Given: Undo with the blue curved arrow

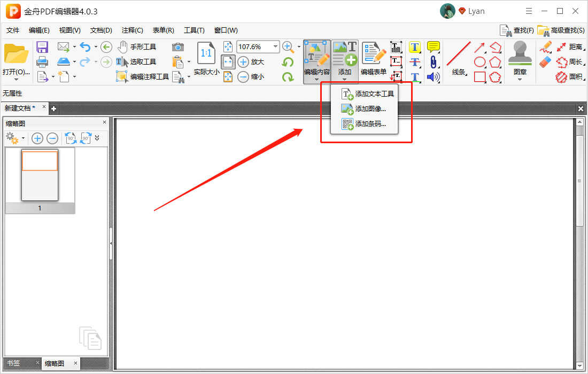Looking at the screenshot, I should [x=85, y=47].
